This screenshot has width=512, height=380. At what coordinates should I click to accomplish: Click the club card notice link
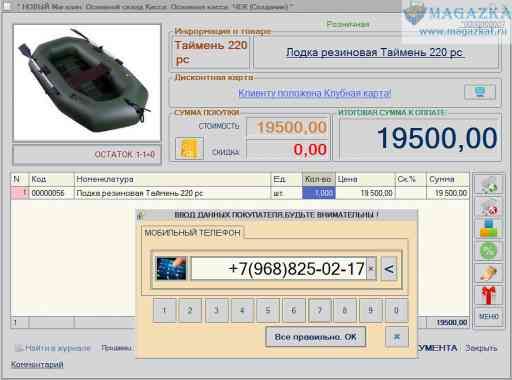(315, 93)
